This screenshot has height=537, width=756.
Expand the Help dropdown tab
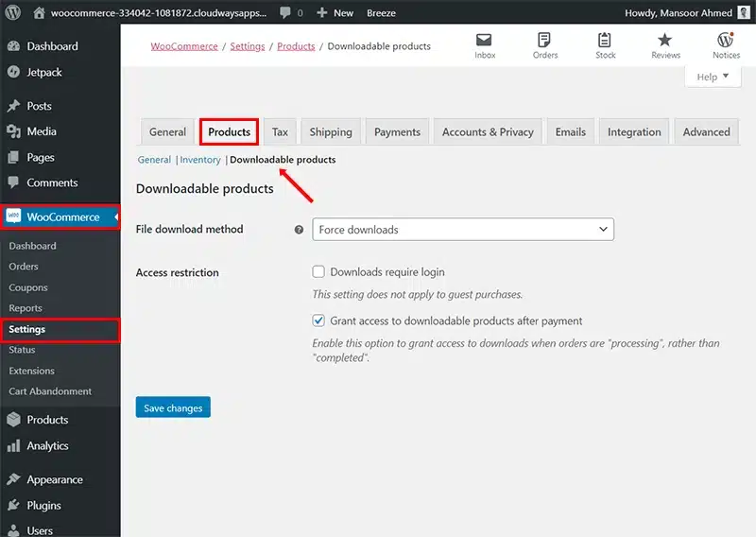(x=713, y=77)
